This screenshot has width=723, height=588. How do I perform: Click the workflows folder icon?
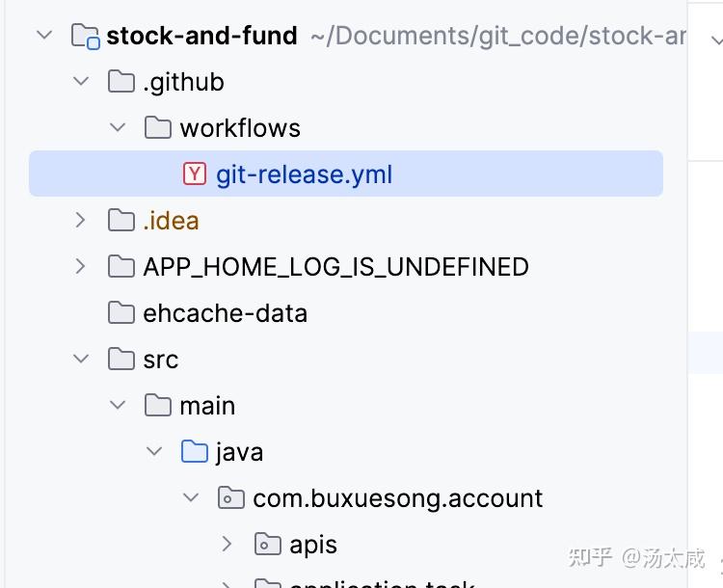(158, 128)
